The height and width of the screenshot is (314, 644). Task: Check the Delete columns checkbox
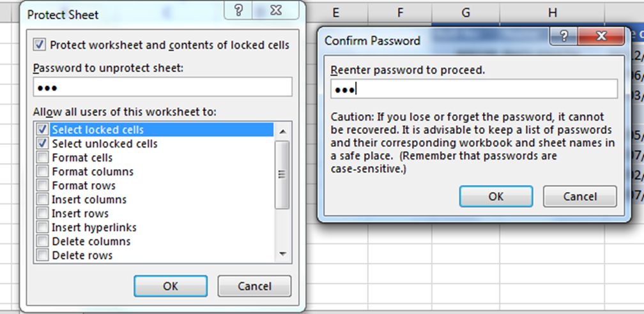tap(42, 242)
